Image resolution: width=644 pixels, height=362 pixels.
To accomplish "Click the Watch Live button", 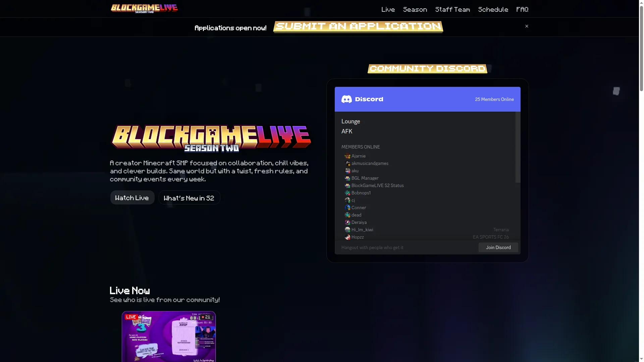I will pyautogui.click(x=132, y=198).
